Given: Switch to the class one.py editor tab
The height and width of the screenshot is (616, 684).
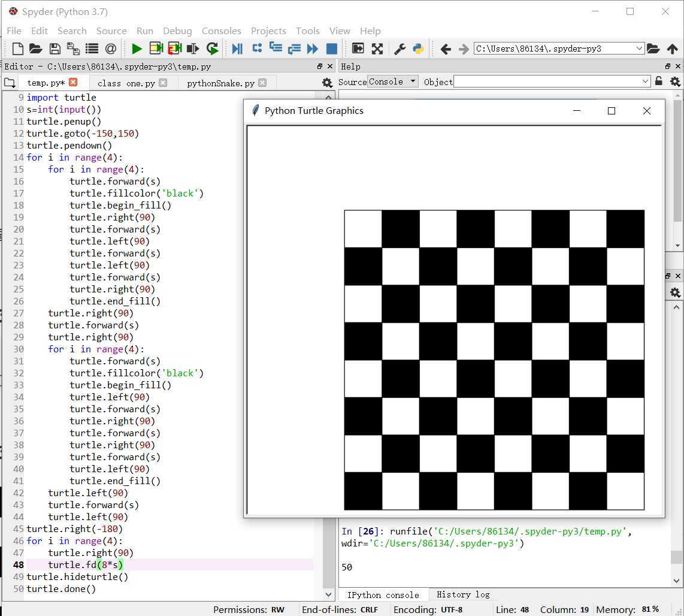Looking at the screenshot, I should [x=126, y=83].
